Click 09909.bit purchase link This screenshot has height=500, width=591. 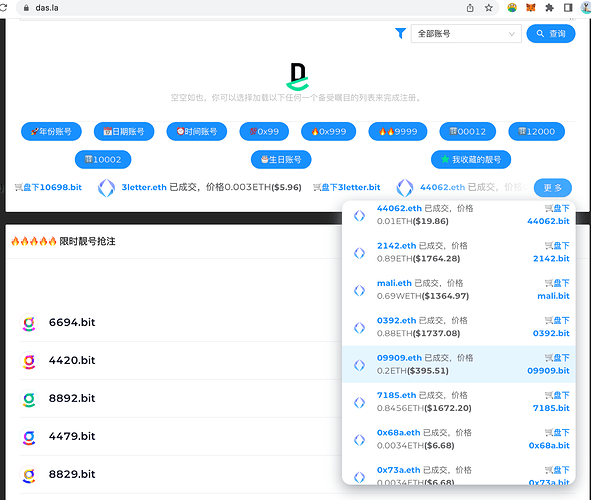[548, 370]
